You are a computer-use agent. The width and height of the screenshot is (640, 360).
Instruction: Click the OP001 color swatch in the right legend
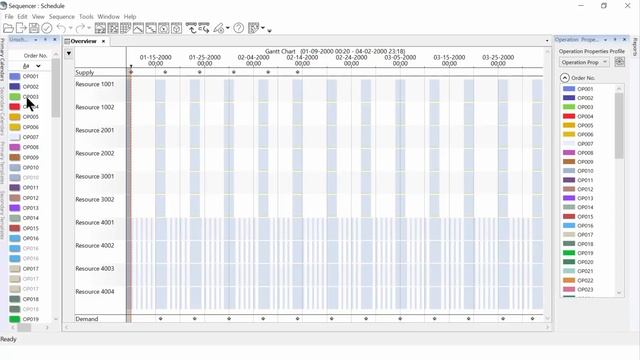pyautogui.click(x=569, y=89)
